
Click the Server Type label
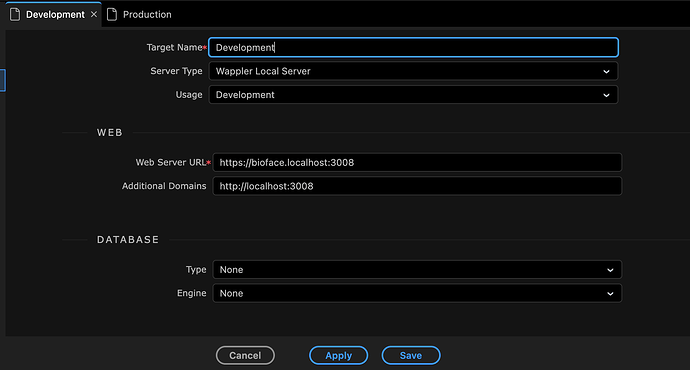tap(176, 71)
